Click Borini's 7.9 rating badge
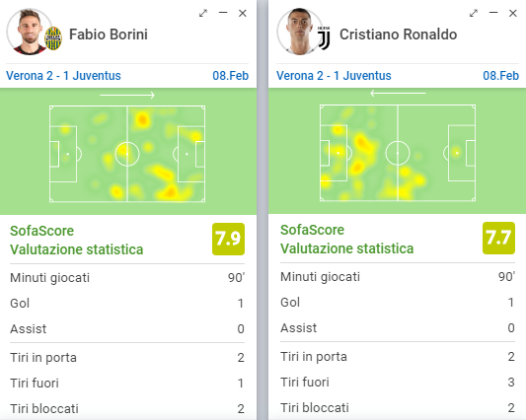 point(228,239)
